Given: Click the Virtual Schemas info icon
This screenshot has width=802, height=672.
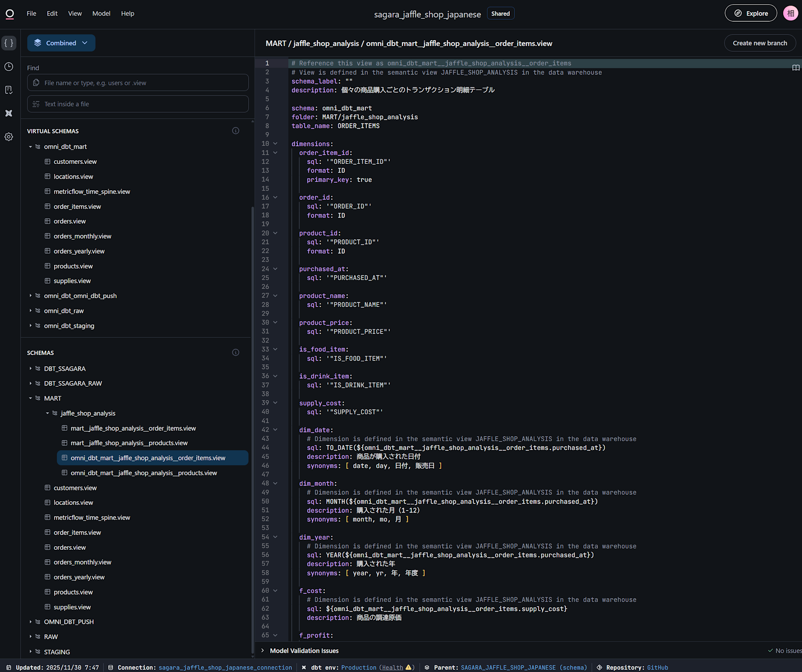Looking at the screenshot, I should click(x=236, y=131).
